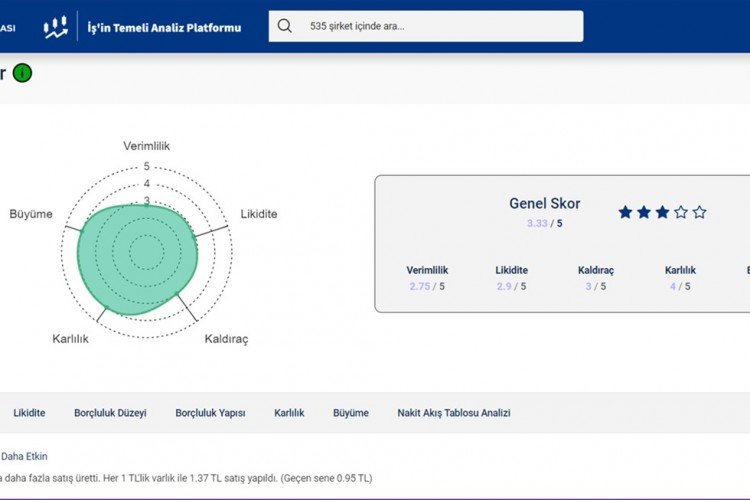The width and height of the screenshot is (750, 500).
Task: Go to the Büyüme analysis tab
Action: 350,413
